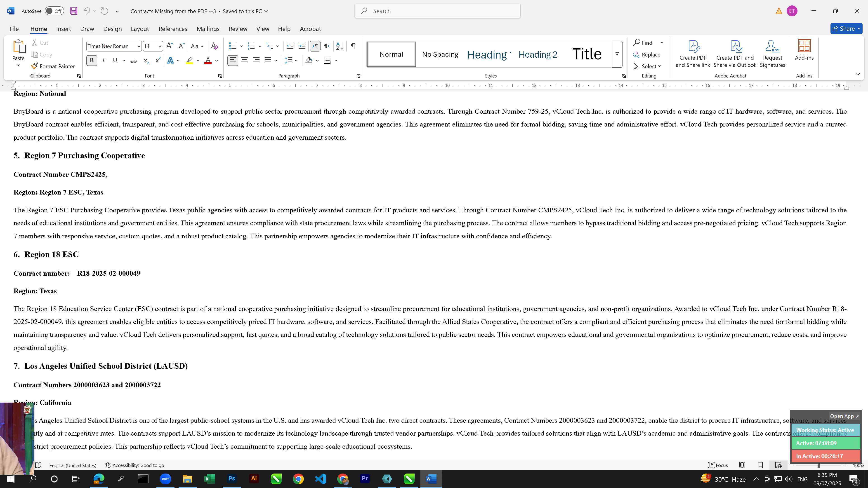Click the Redo icon in title bar

point(104,11)
